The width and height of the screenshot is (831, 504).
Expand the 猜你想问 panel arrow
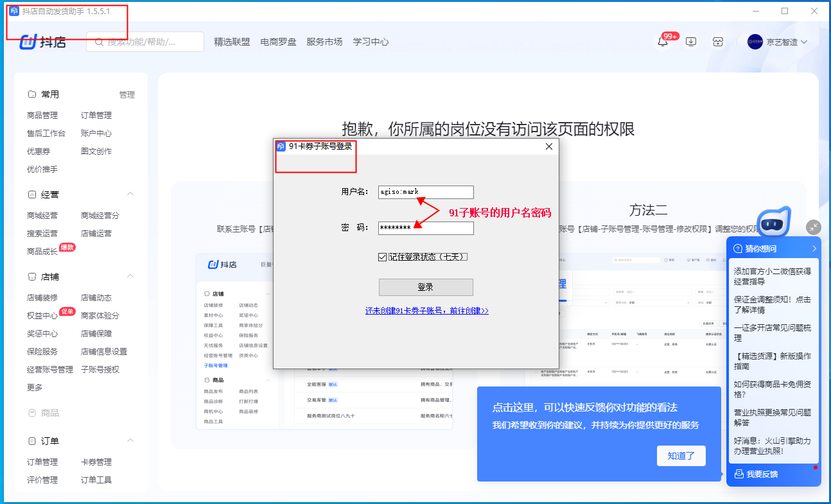[x=814, y=248]
